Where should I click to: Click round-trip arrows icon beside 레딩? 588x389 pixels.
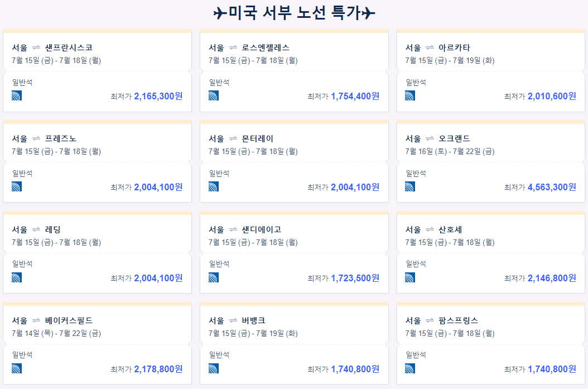[36, 229]
